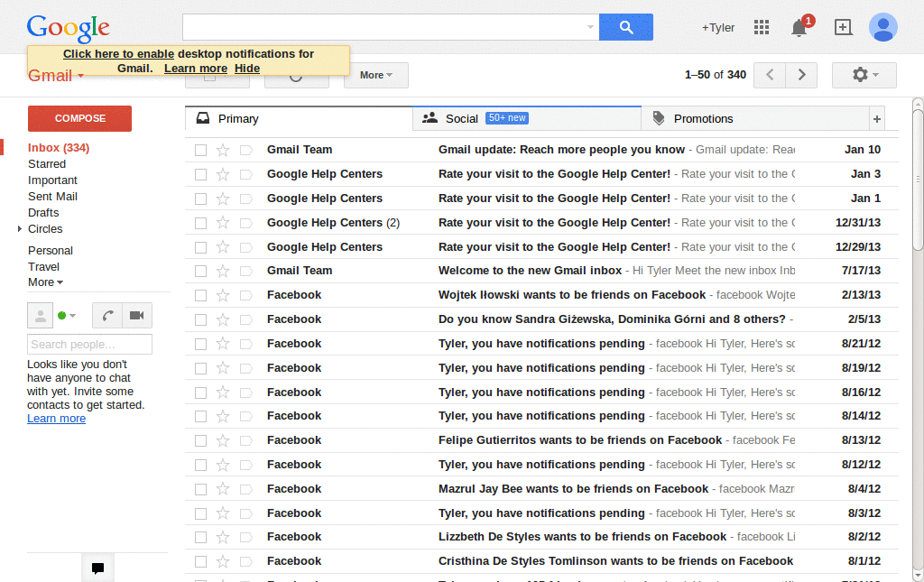The image size is (924, 582).
Task: Tick the 12/29/13 Help Centers email checkbox
Action: click(x=201, y=247)
